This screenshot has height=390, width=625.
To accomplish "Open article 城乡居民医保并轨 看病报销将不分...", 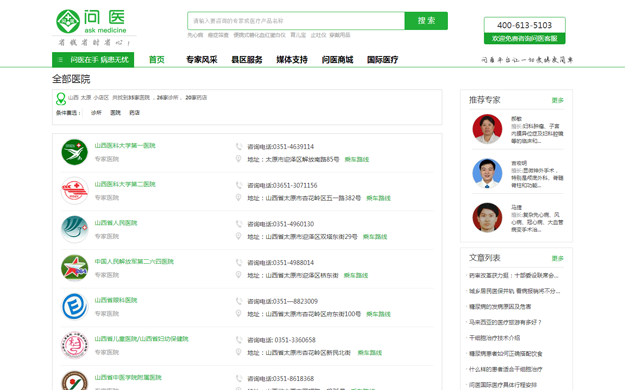I will 514,291.
